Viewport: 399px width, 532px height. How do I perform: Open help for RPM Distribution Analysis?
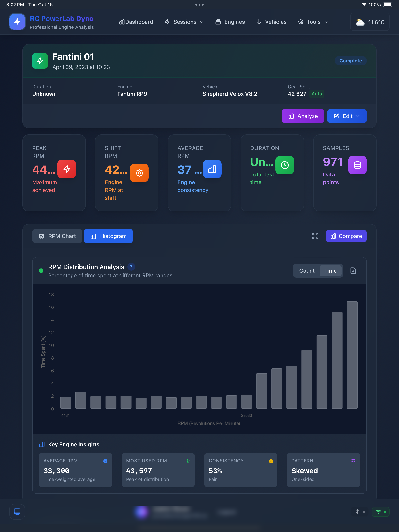[x=131, y=267]
